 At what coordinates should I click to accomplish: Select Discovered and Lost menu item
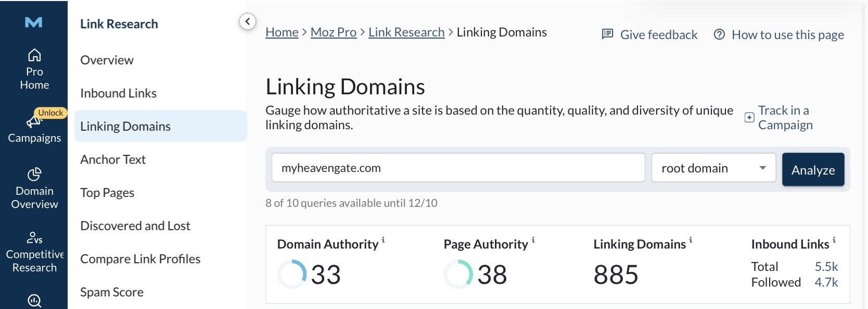pos(135,226)
